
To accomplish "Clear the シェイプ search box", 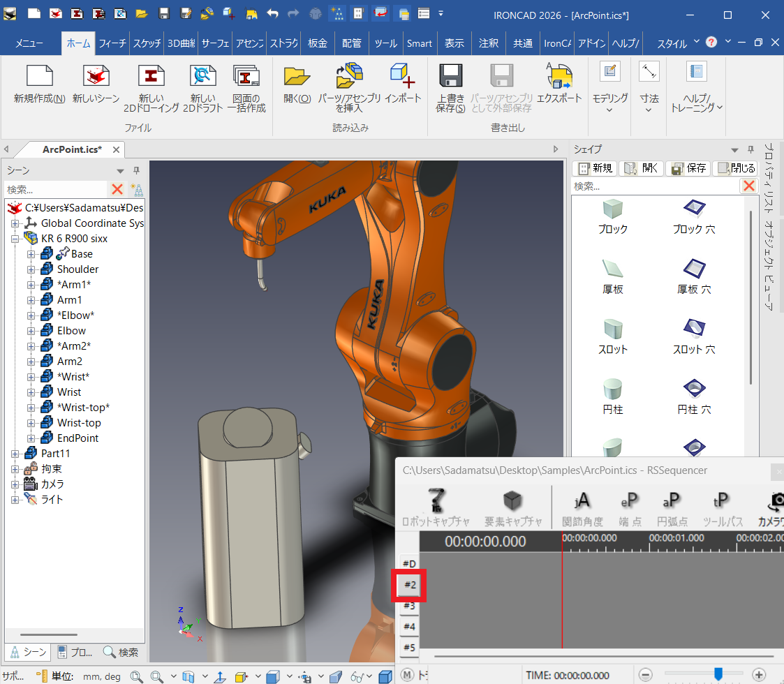I will click(x=748, y=186).
